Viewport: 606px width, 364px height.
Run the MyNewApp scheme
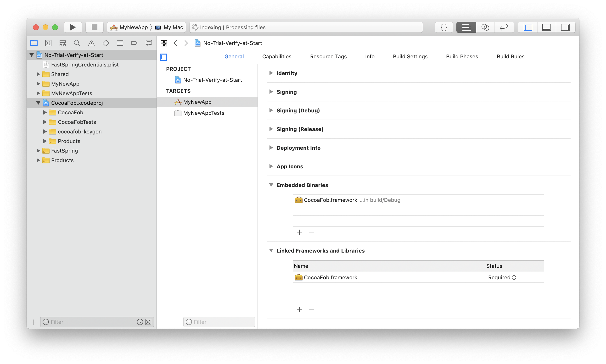tap(73, 27)
